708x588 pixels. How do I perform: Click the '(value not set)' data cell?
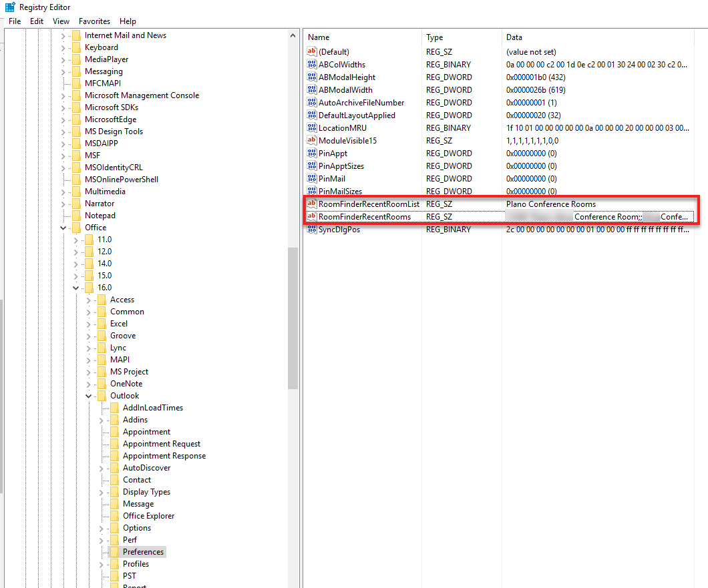click(531, 52)
